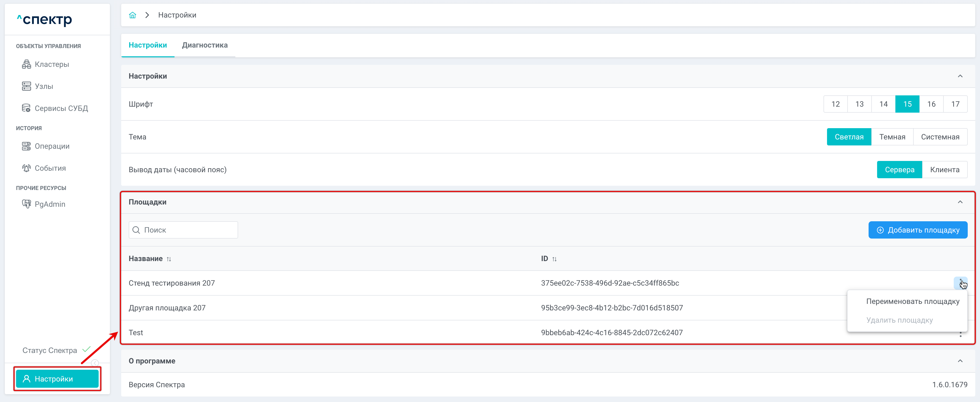Click the Настройки button in sidebar
This screenshot has width=980, height=402.
[57, 379]
